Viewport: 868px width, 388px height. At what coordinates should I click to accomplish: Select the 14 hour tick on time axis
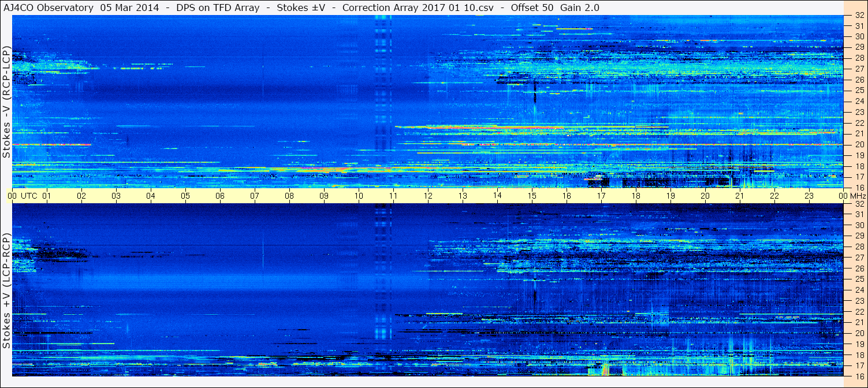[x=497, y=196]
